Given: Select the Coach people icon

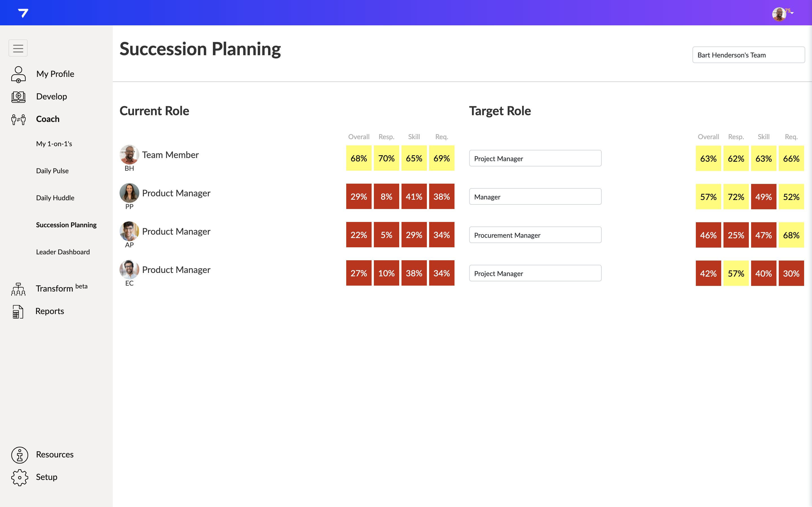Looking at the screenshot, I should [x=18, y=119].
